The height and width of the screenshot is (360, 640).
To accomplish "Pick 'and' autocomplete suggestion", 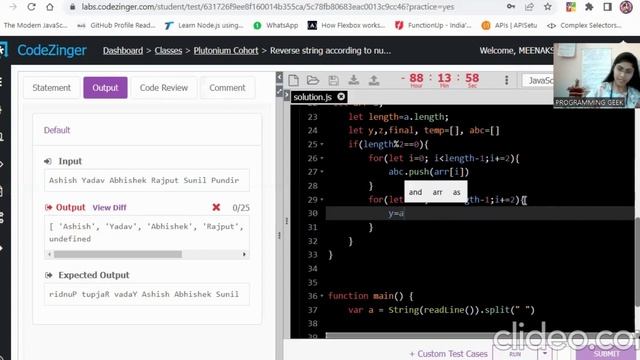I will [416, 192].
